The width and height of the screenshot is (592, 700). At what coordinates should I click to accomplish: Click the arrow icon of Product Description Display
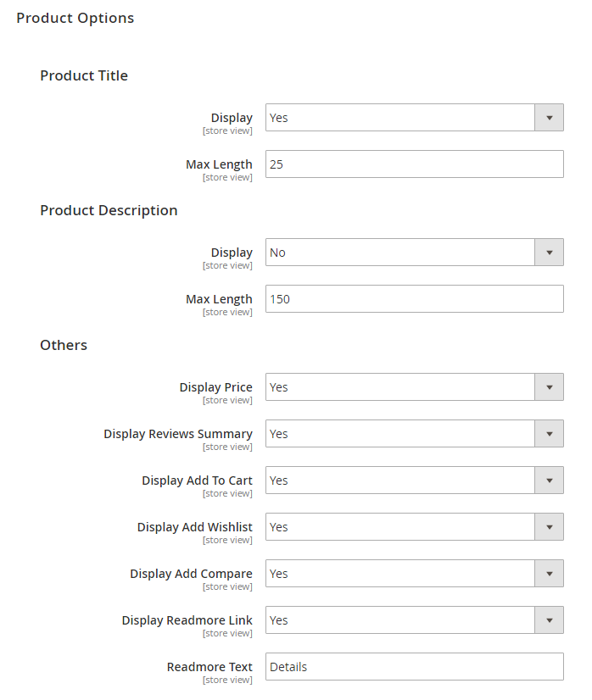(x=549, y=253)
